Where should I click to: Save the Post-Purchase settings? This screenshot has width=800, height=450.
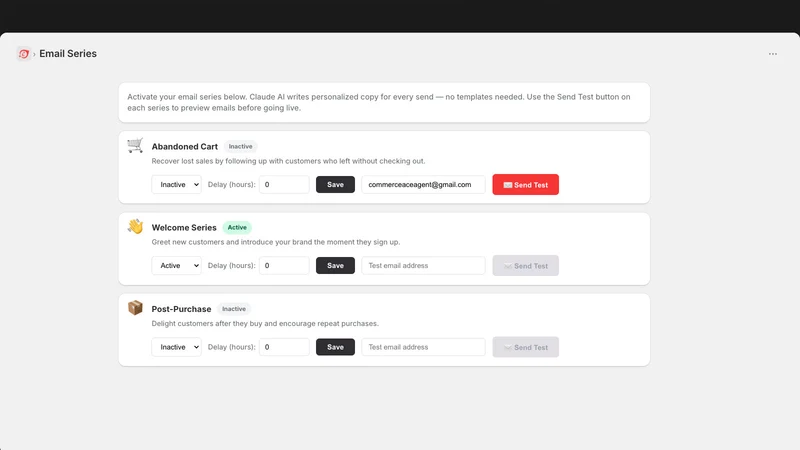point(335,347)
